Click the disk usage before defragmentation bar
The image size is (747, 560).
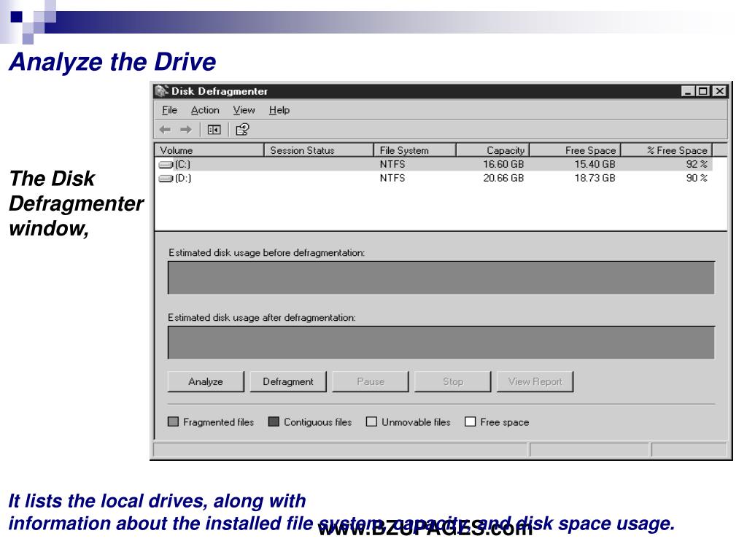point(441,278)
